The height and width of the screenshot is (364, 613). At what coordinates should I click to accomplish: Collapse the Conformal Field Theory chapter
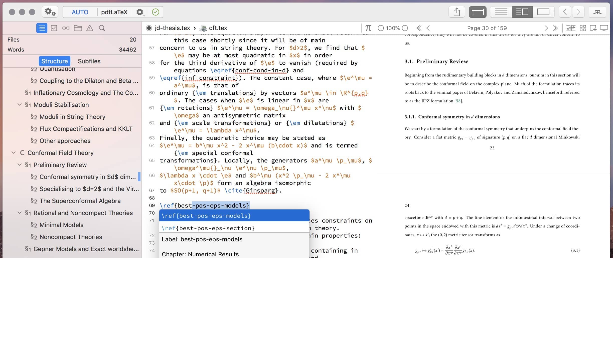[x=14, y=153]
